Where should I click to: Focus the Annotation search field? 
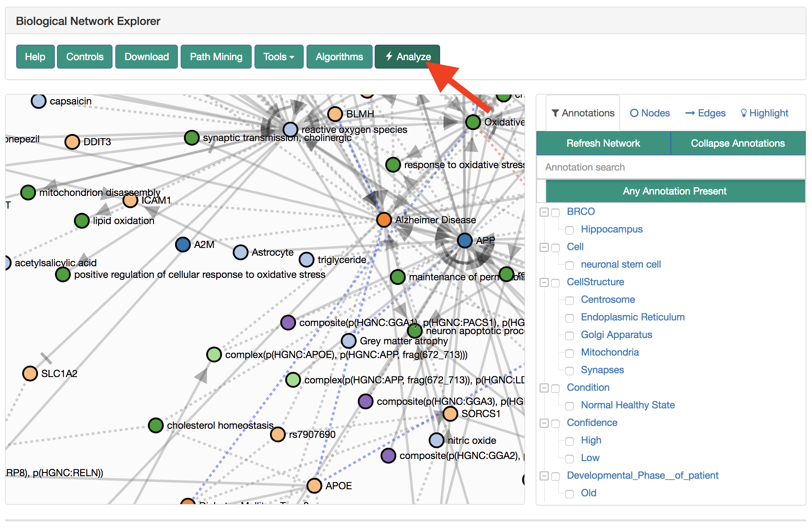click(670, 167)
